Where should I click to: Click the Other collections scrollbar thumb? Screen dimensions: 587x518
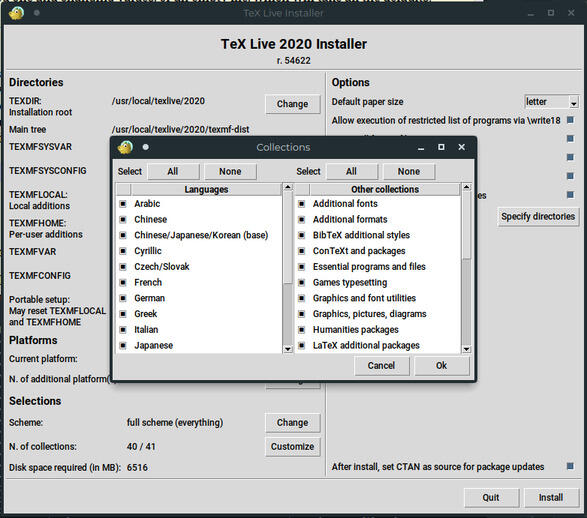466,225
